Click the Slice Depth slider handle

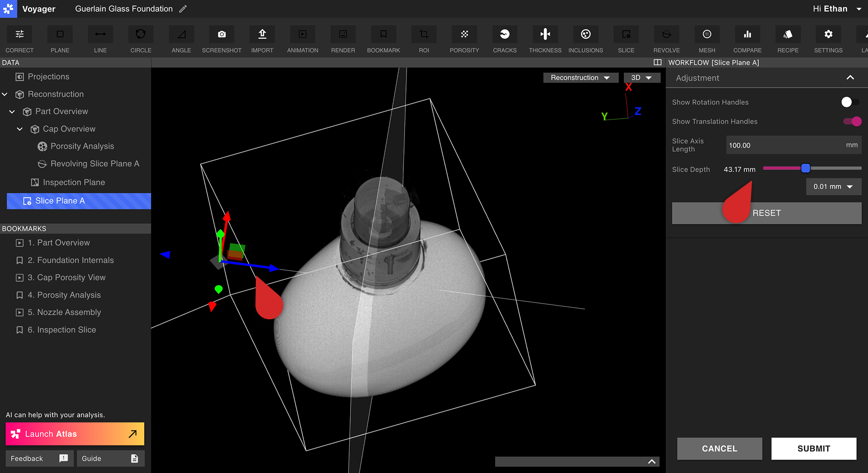click(x=806, y=168)
